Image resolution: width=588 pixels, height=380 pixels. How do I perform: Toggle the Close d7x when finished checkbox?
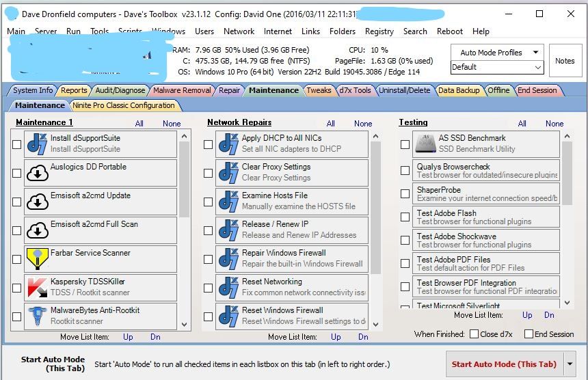[474, 334]
